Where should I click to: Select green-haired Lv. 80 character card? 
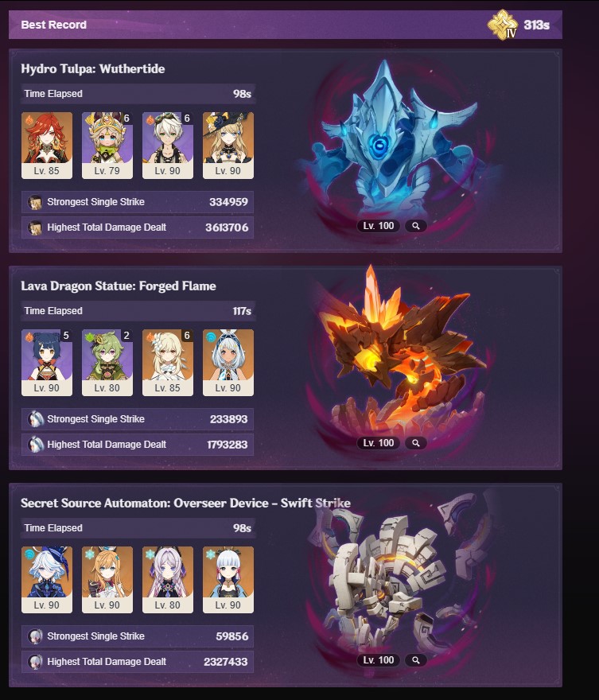(x=107, y=363)
